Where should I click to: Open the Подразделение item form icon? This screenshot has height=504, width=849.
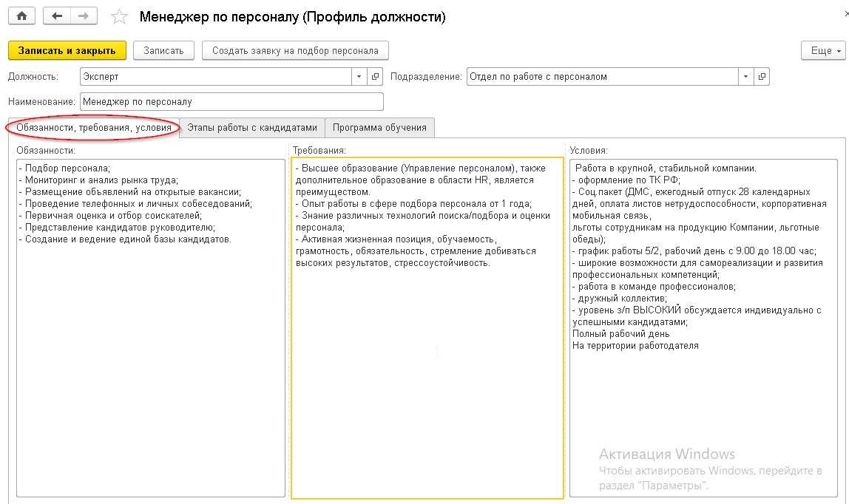point(762,76)
